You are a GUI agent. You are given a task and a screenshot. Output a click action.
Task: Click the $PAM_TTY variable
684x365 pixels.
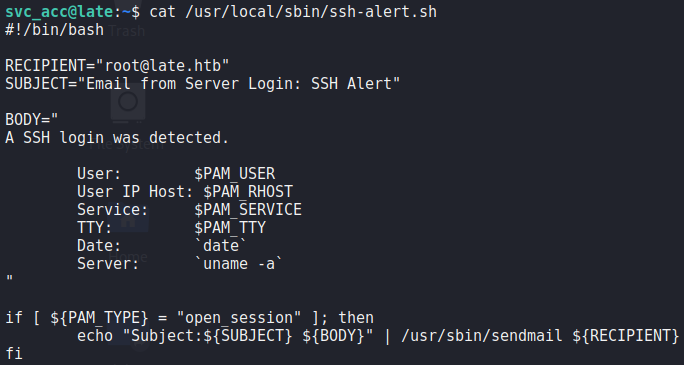click(230, 228)
